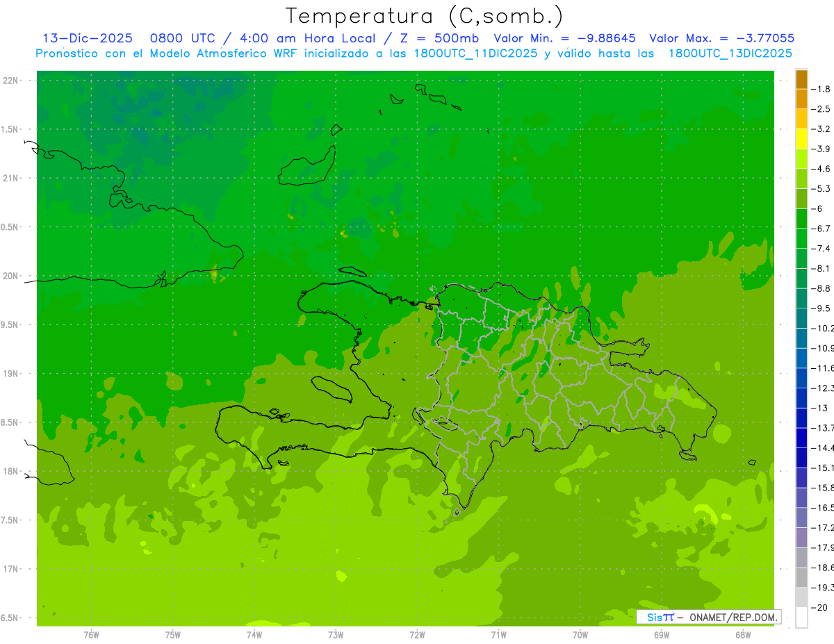Viewport: 834px width, 644px height.
Task: Click the blue legend swatch below -11.6
Action: [x=801, y=377]
